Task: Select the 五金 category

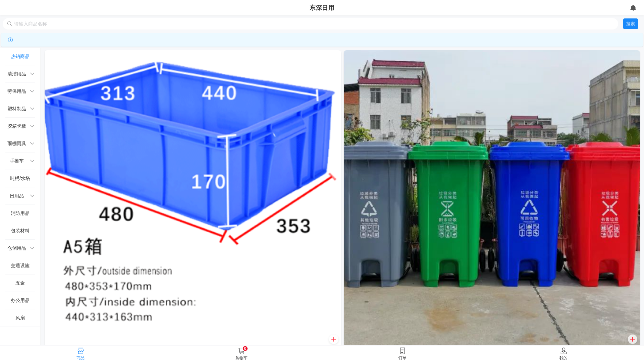Action: (20, 283)
